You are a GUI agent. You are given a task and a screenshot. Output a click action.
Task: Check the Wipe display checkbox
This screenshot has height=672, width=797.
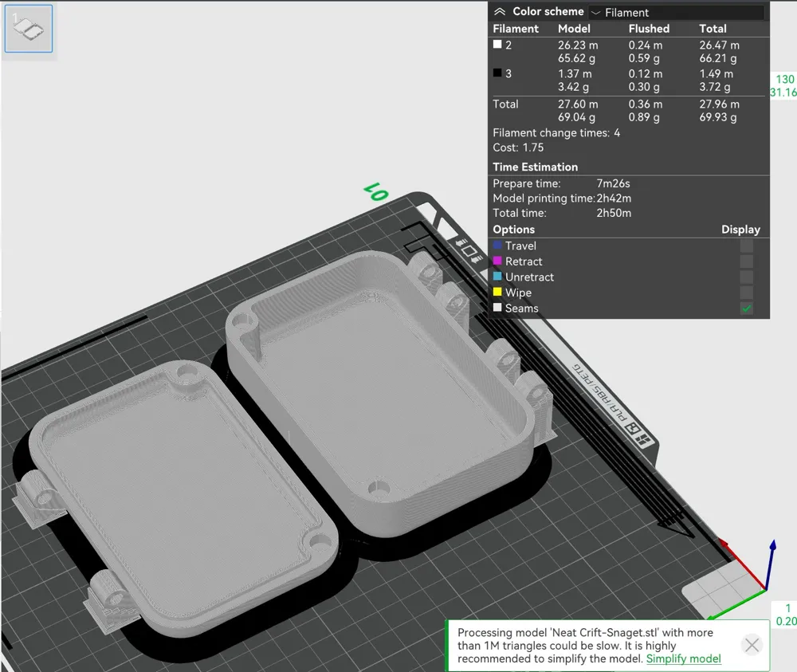pyautogui.click(x=746, y=293)
